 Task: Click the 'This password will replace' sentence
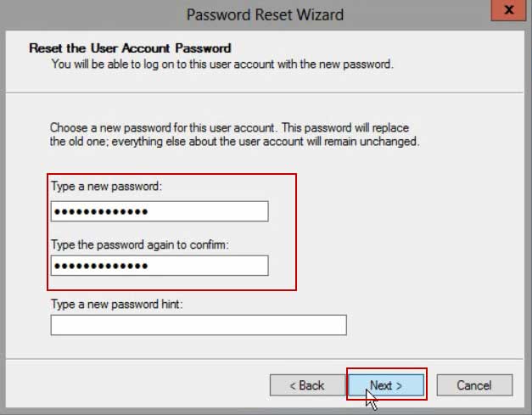[345, 128]
